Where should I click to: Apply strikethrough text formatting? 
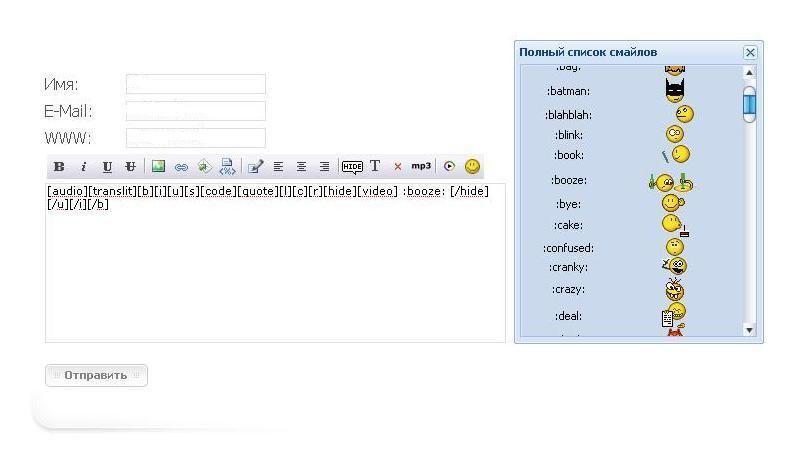[x=130, y=167]
